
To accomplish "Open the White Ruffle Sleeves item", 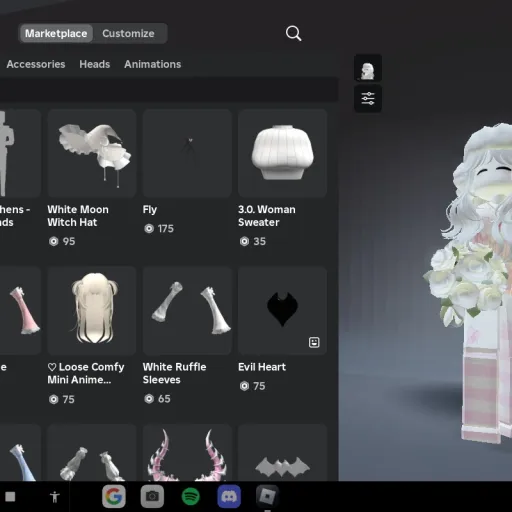I will tap(187, 311).
